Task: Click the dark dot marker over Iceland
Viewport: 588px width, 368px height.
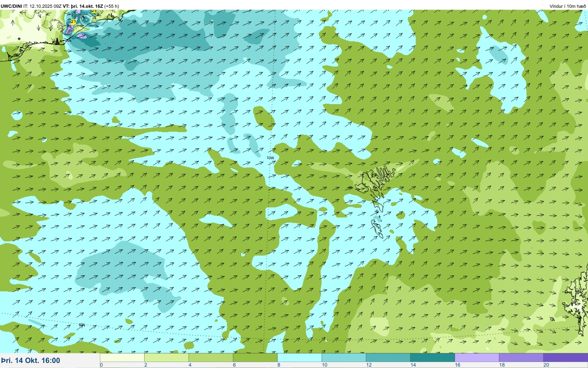Action: point(19,39)
